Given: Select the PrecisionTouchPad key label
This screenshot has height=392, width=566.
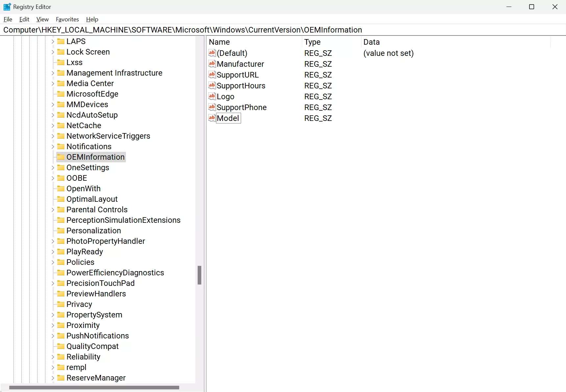Looking at the screenshot, I should coord(101,283).
